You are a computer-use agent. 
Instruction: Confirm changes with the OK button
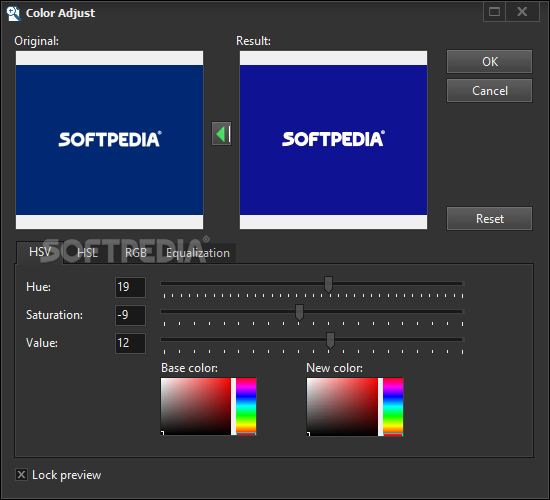489,61
